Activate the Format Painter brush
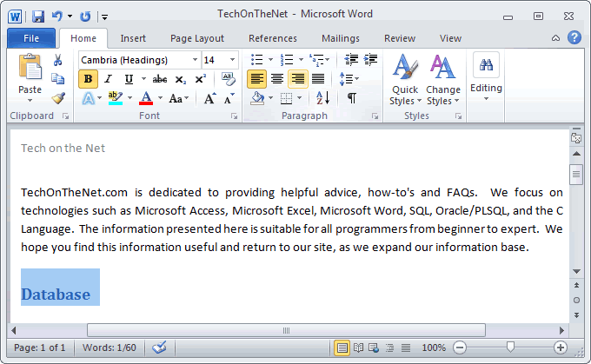This screenshot has width=591, height=364. coord(58,98)
